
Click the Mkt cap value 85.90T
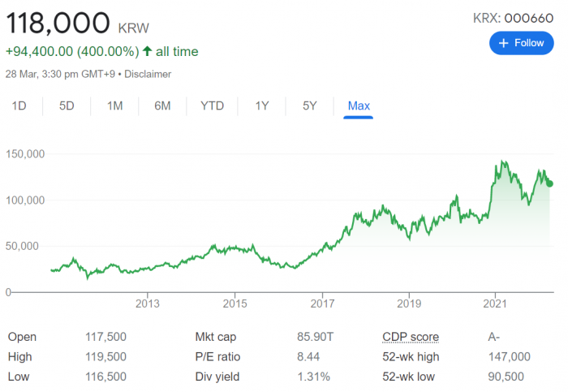[x=314, y=337]
